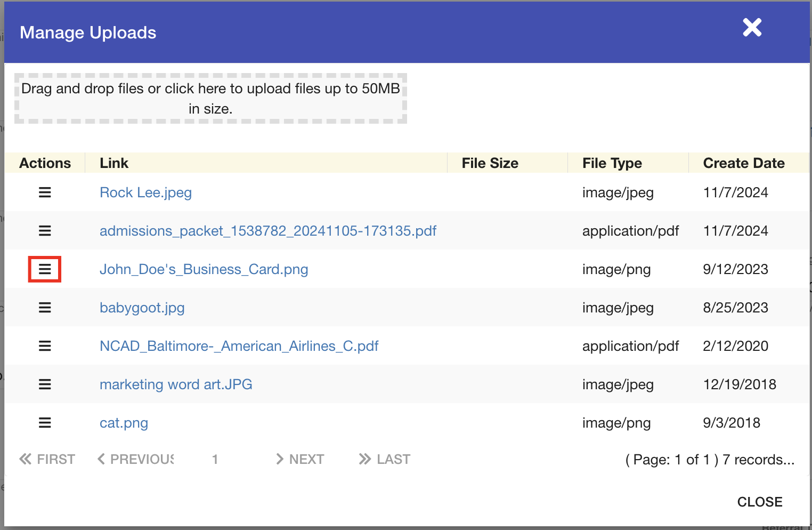
Task: Open actions menu for admissions_packet PDF row
Action: (45, 231)
